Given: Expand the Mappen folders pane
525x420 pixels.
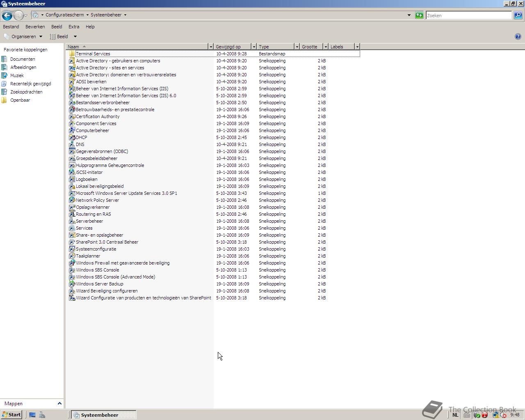Looking at the screenshot, I should point(59,404).
